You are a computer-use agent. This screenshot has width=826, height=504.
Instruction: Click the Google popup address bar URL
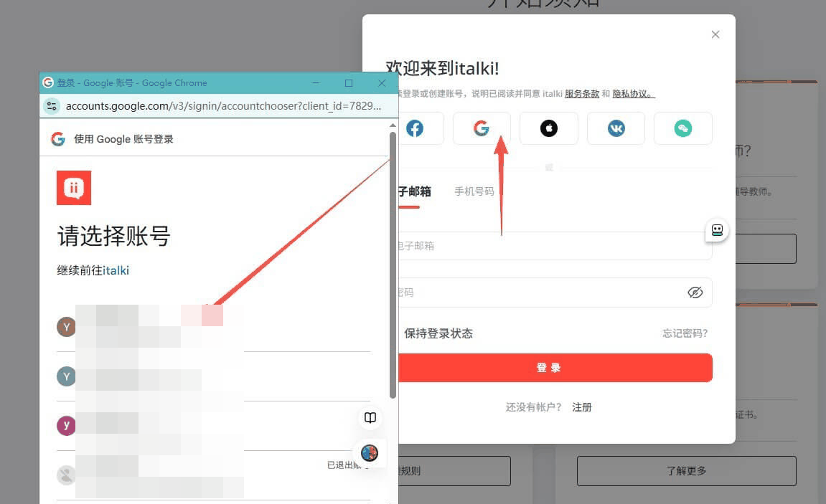click(x=223, y=105)
